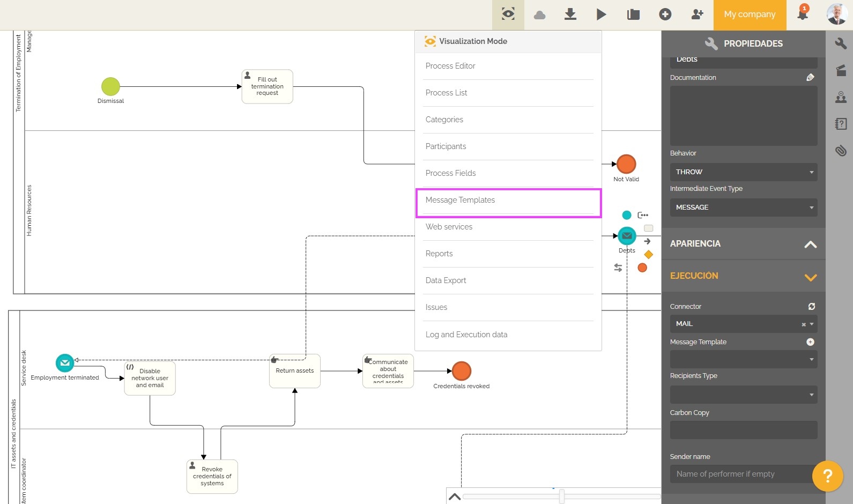This screenshot has width=853, height=504.
Task: Open Intermediate Event Type MESSAGE dropdown
Action: 743,207
